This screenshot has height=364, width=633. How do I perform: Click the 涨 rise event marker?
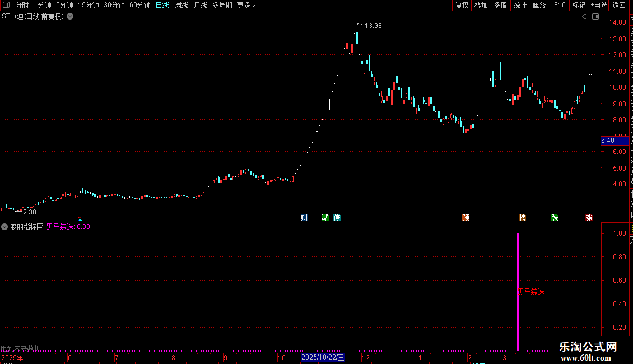589,218
